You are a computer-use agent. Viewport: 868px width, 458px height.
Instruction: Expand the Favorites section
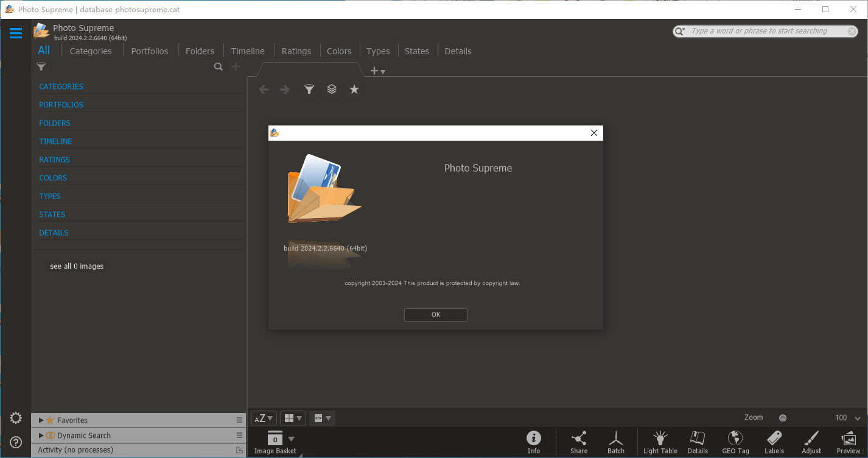tap(41, 420)
